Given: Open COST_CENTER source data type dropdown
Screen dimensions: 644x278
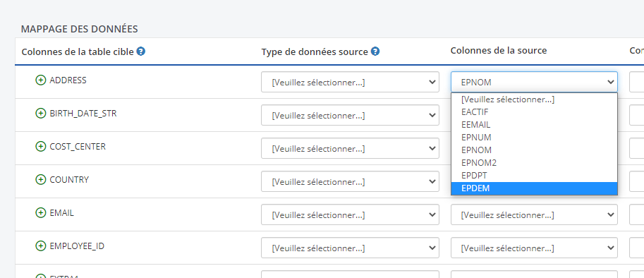Looking at the screenshot, I should coord(350,148).
